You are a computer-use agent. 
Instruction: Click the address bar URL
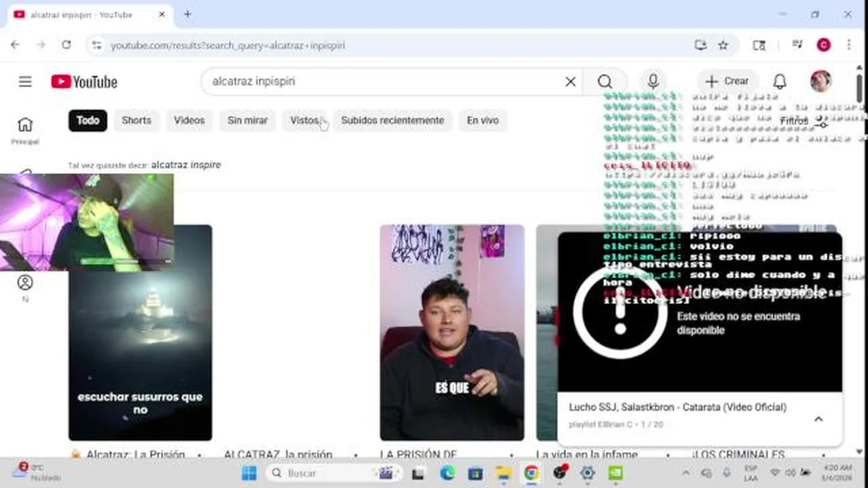coord(228,45)
